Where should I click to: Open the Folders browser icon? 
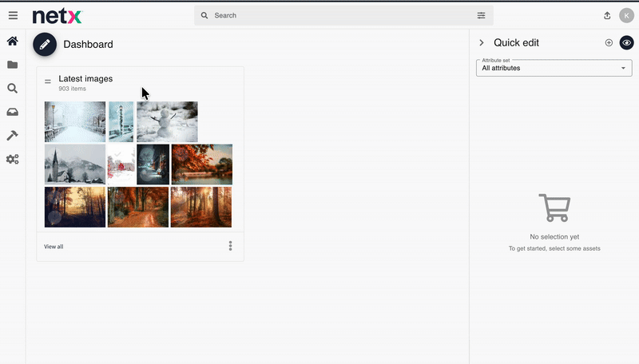12,65
